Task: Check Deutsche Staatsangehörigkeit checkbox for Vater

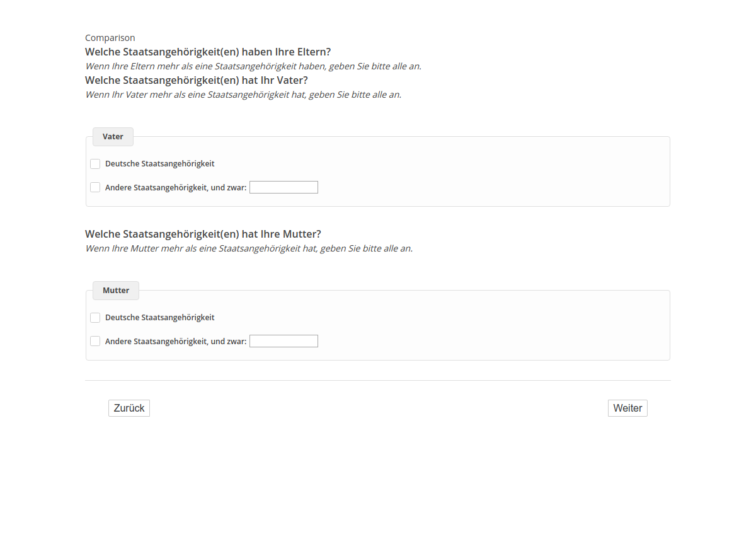Action: pyautogui.click(x=95, y=164)
